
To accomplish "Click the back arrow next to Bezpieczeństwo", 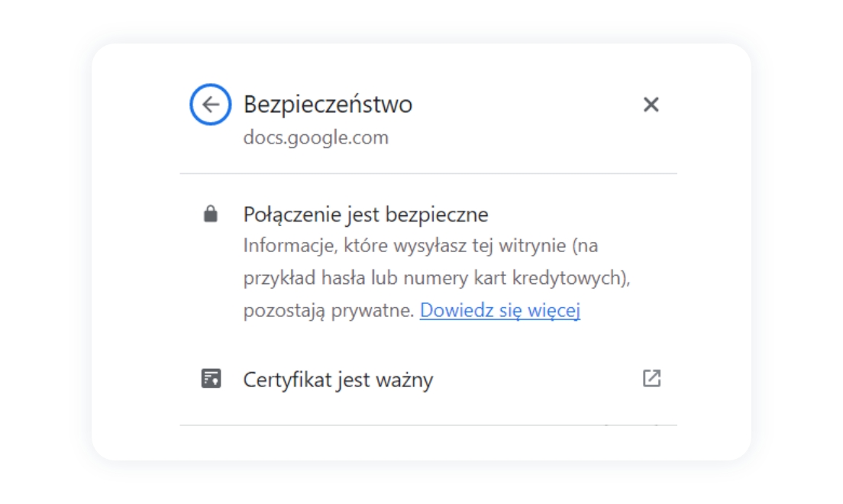I will tap(210, 104).
